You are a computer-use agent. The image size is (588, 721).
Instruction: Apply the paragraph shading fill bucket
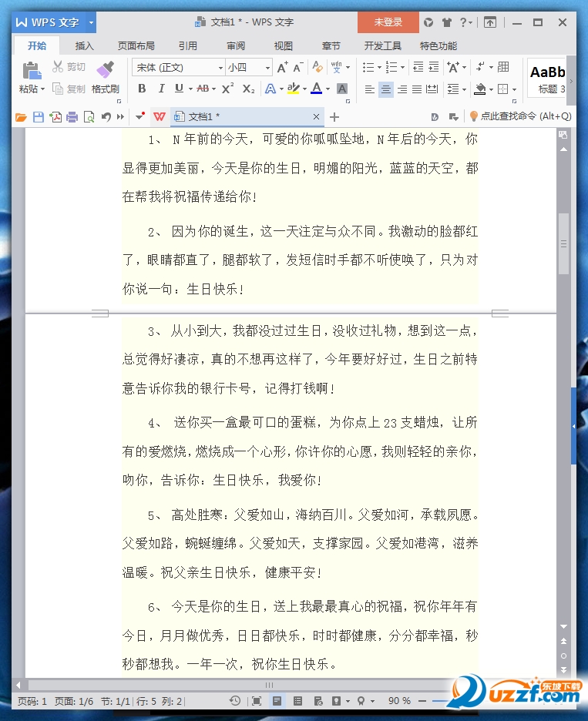tap(480, 89)
